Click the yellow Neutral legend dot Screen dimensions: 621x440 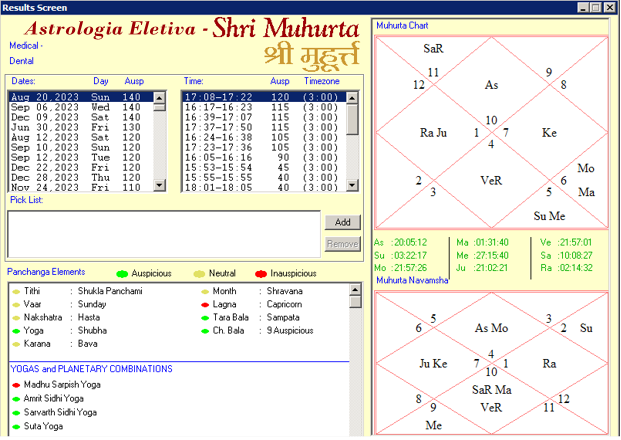[x=199, y=274]
